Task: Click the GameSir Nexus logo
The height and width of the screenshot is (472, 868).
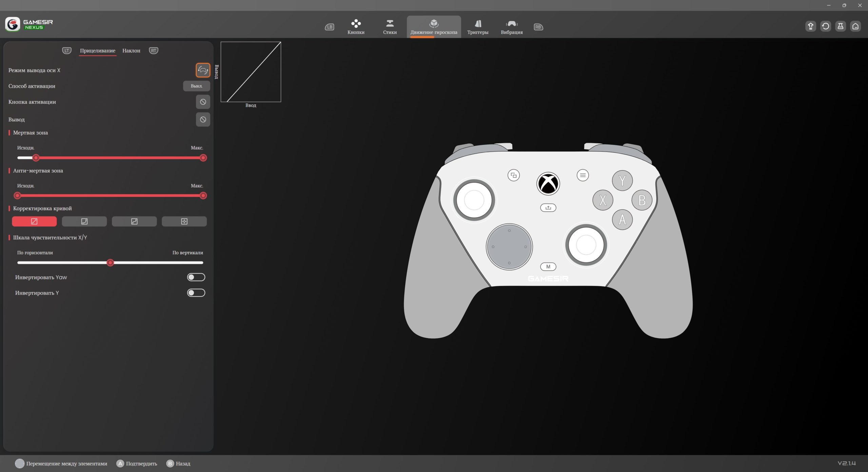Action: 29,24
